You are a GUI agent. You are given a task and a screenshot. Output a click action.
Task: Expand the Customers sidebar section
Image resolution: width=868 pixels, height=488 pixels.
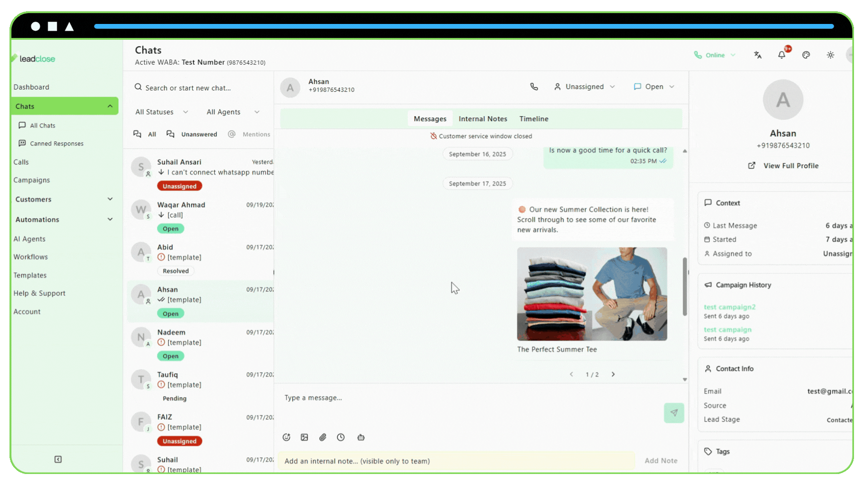tap(110, 199)
